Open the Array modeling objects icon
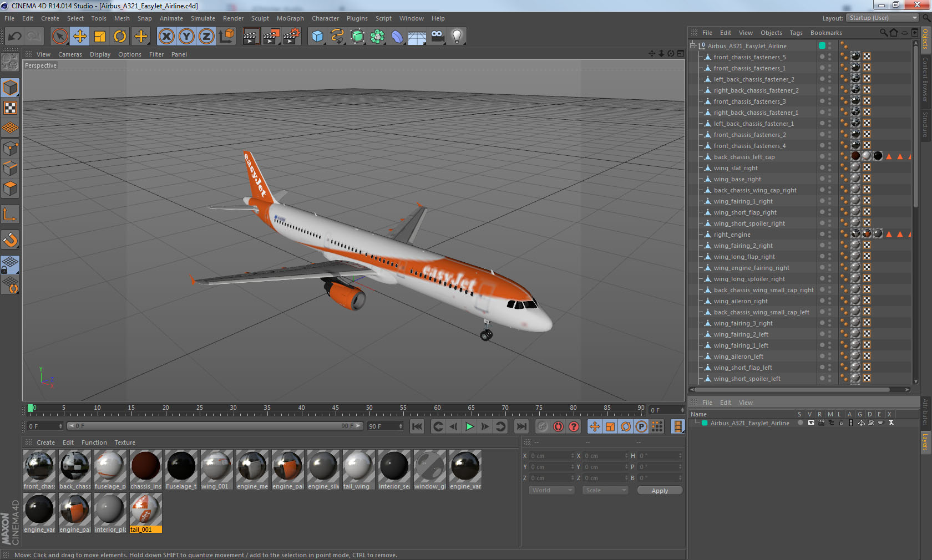The image size is (932, 560). point(377,37)
